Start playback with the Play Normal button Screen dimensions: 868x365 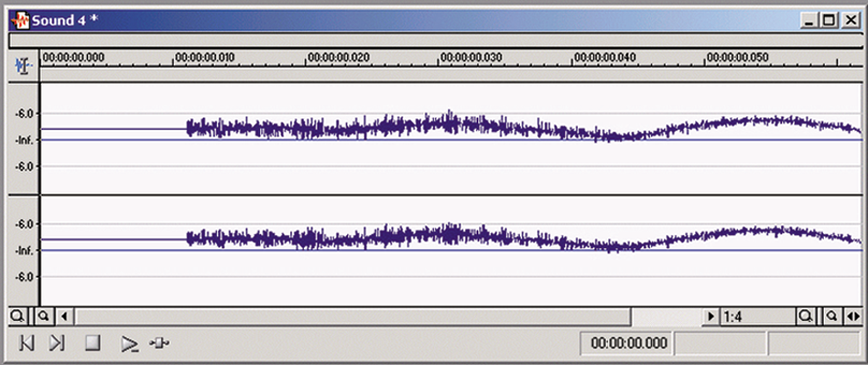point(129,343)
